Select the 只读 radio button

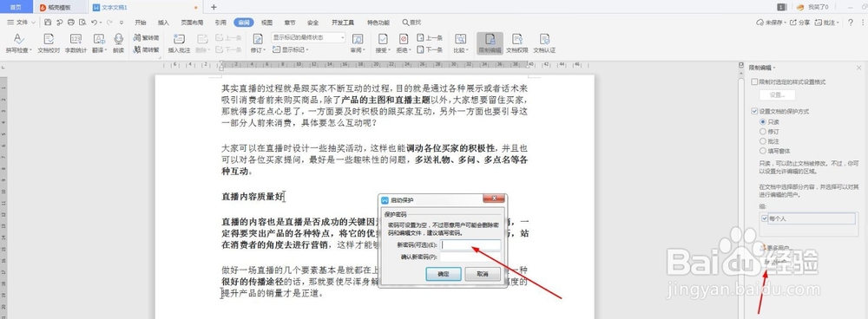click(763, 121)
